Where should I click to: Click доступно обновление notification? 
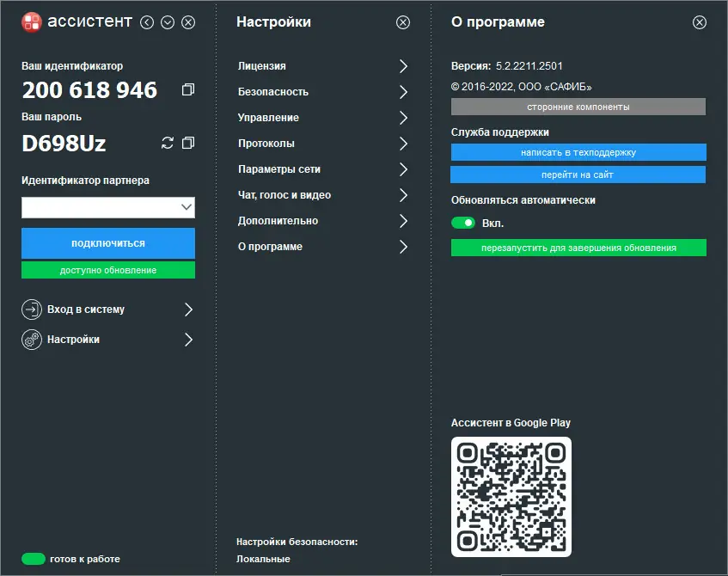(107, 270)
